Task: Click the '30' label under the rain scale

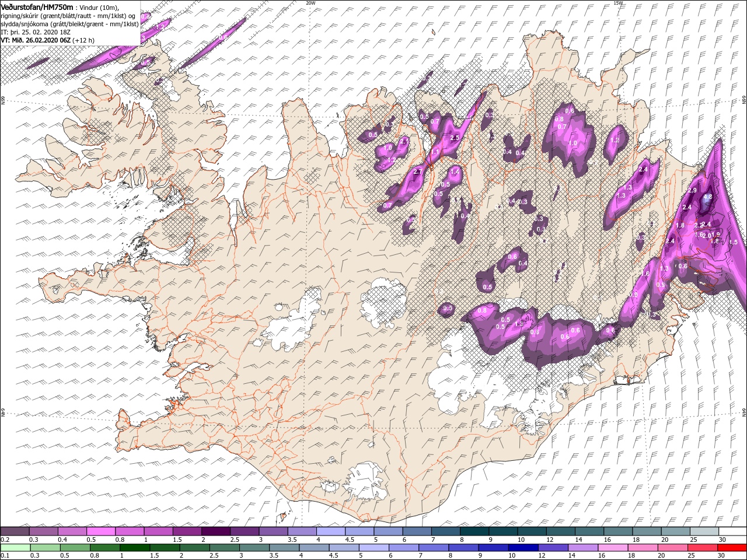Action: (x=721, y=555)
